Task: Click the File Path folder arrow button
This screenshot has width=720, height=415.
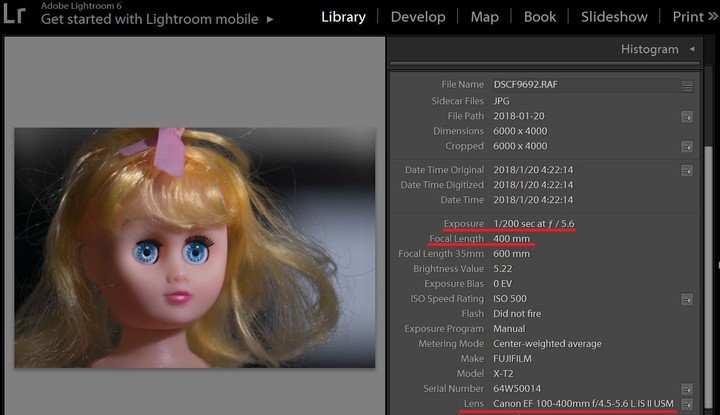Action: pos(687,117)
